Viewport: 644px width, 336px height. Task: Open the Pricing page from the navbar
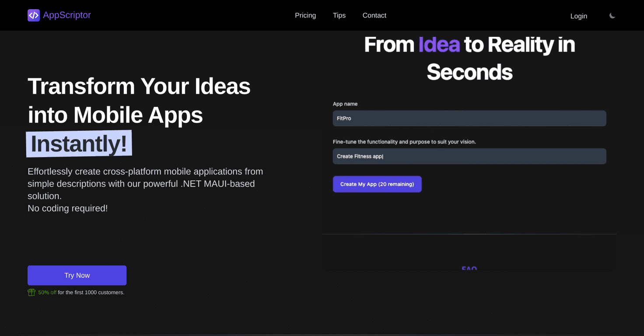(x=305, y=15)
